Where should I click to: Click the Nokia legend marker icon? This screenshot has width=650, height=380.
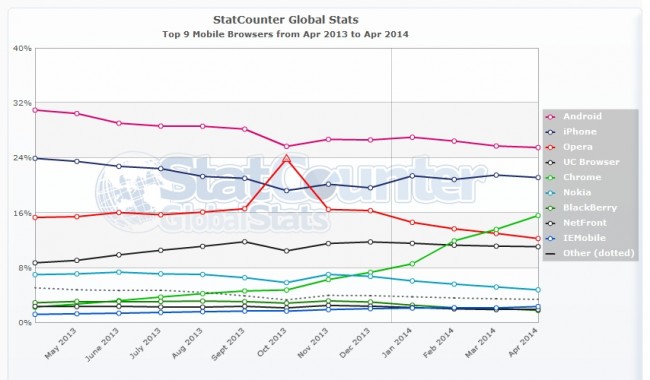coord(551,193)
